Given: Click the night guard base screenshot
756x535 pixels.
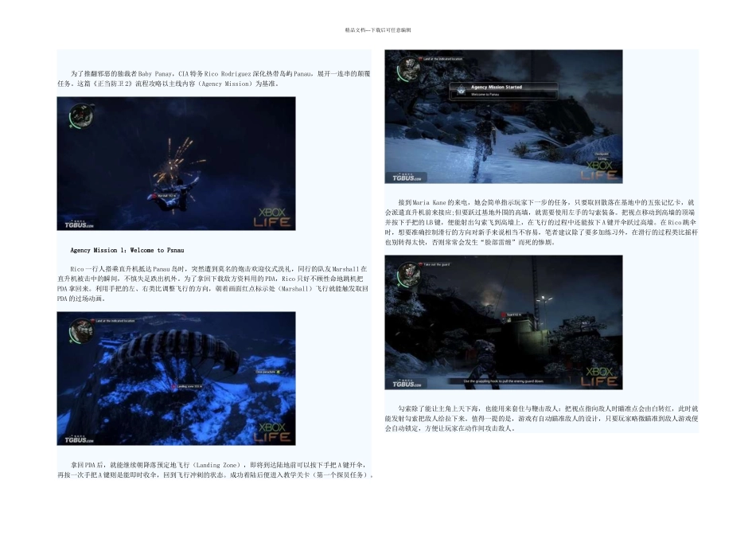Looking at the screenshot, I should pyautogui.click(x=504, y=322).
